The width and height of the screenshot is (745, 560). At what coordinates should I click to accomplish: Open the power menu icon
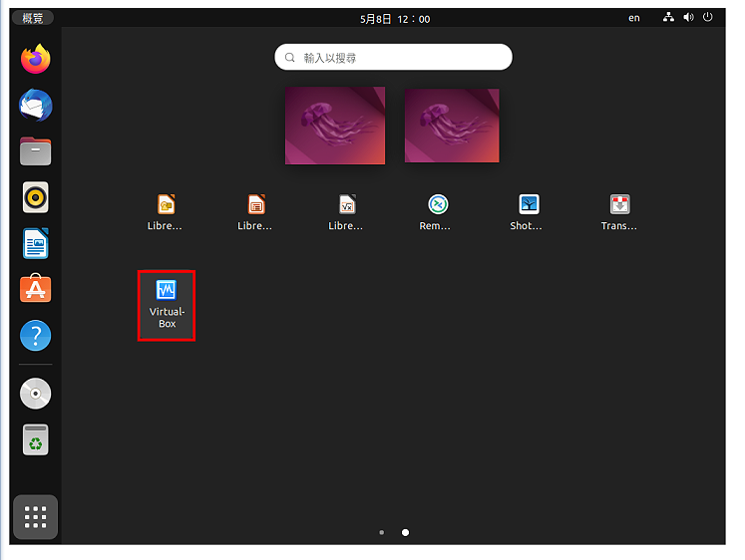tap(708, 18)
